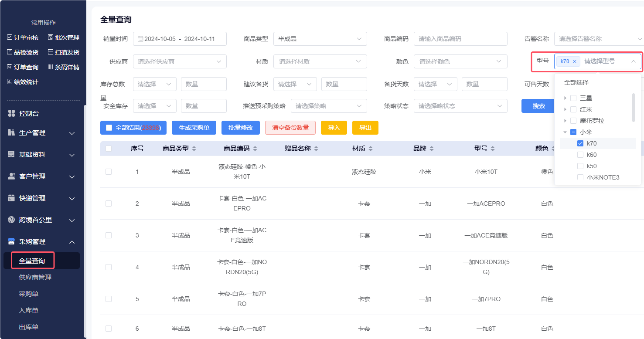Click the 扫描发货 shortcut icon

click(50, 52)
